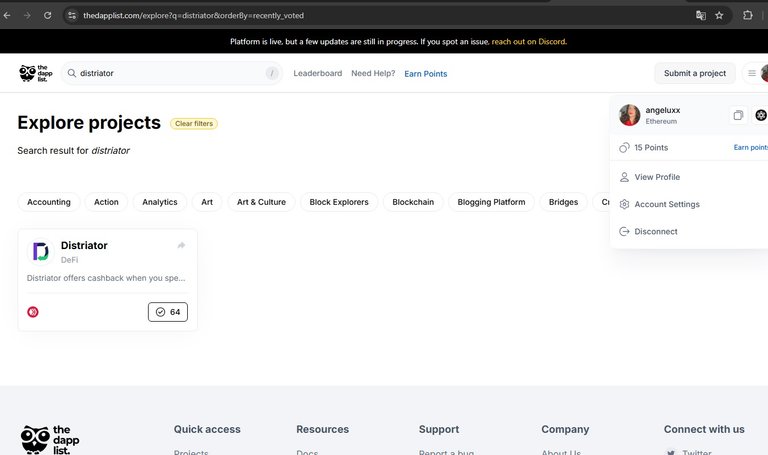Filter by the Accounting category
The width and height of the screenshot is (768, 455).
click(49, 202)
